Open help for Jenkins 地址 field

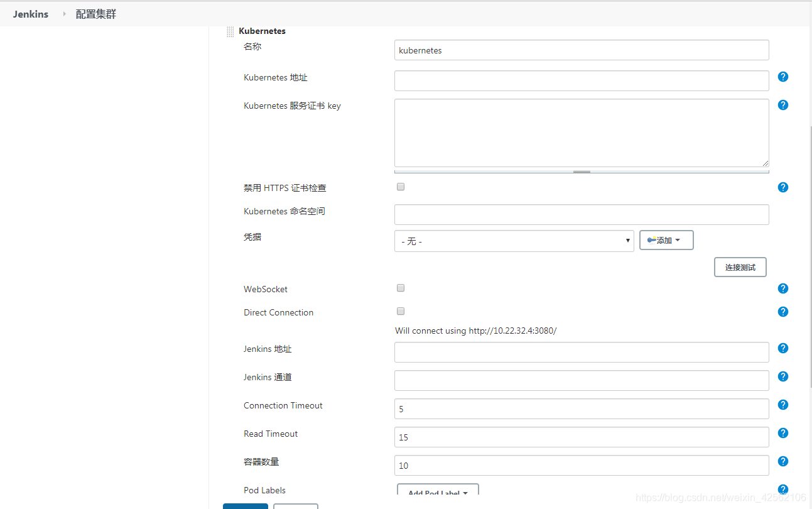[782, 348]
